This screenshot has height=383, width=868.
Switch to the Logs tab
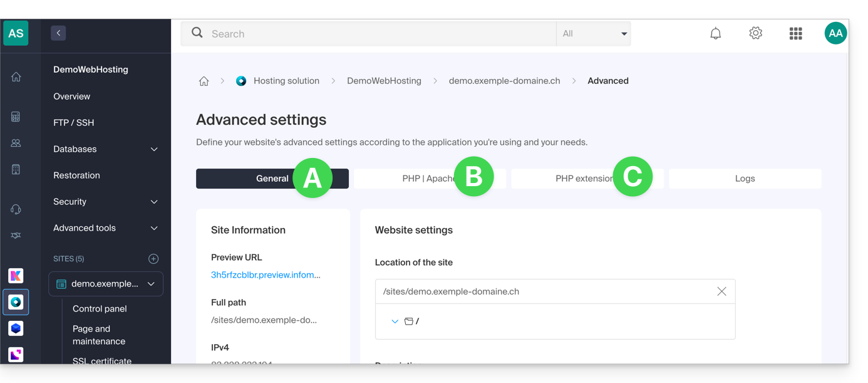pos(745,179)
